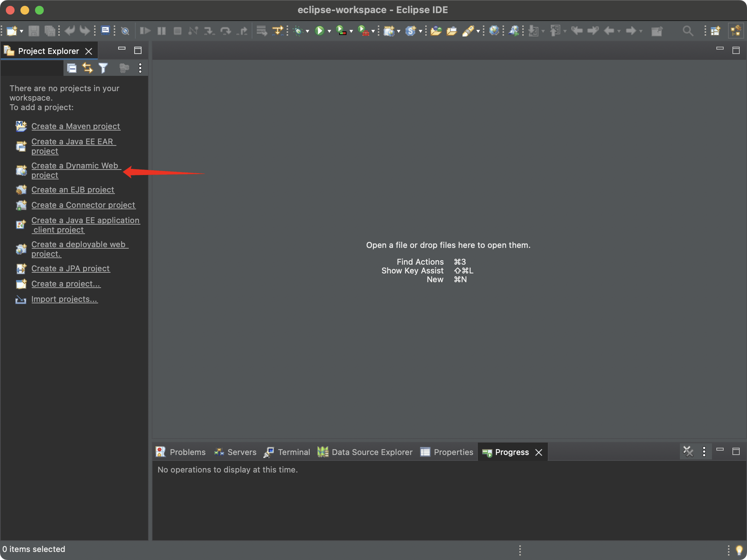Screen dimensions: 747x560
Task: Click the Coverage run icon
Action: 341,31
